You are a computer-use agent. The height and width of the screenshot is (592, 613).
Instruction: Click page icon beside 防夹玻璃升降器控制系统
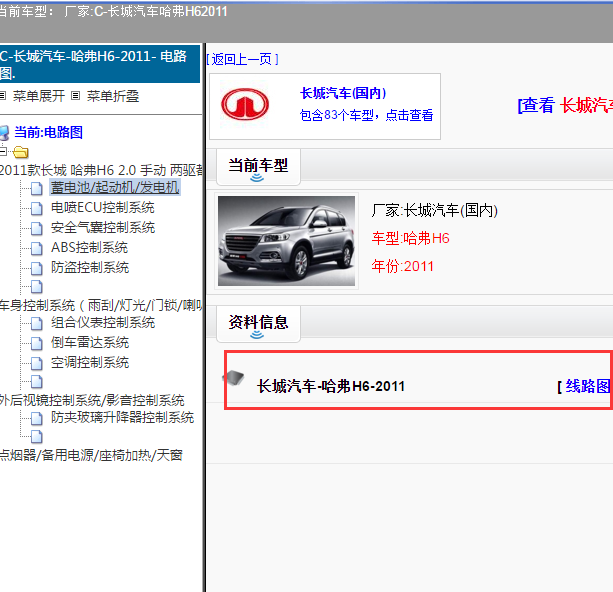click(37, 418)
